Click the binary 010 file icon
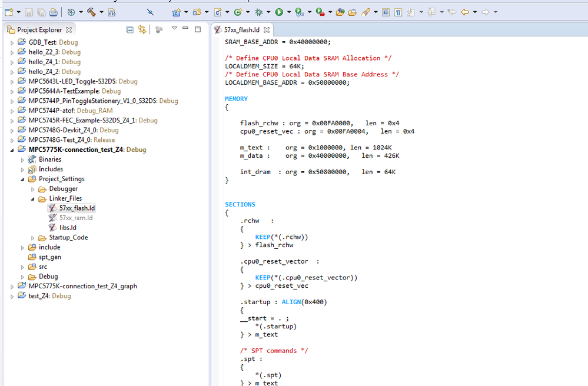Screen dimensions: 588x386 (112, 12)
